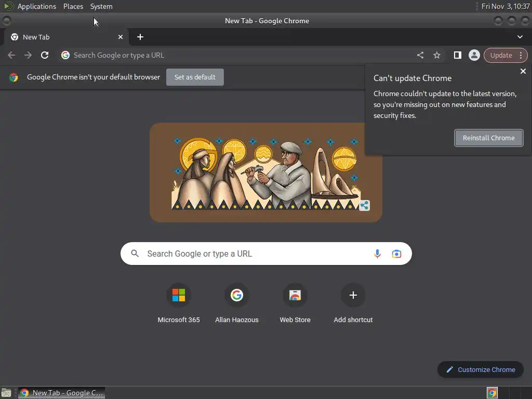This screenshot has width=532, height=399.
Task: Search by image with Google Lens icon
Action: [396, 254]
